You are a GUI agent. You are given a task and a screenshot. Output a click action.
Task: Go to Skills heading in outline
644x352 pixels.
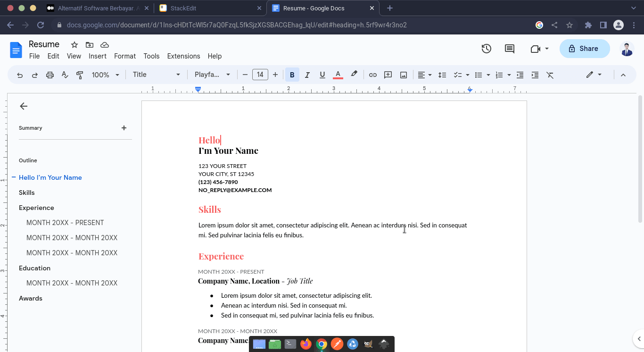pos(27,193)
